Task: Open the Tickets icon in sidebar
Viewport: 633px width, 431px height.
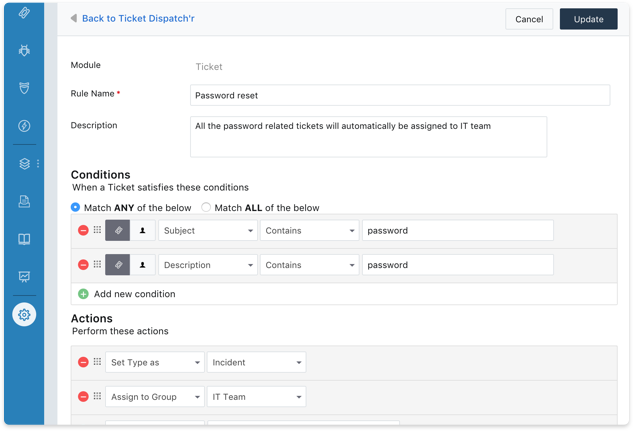Action: [x=24, y=13]
